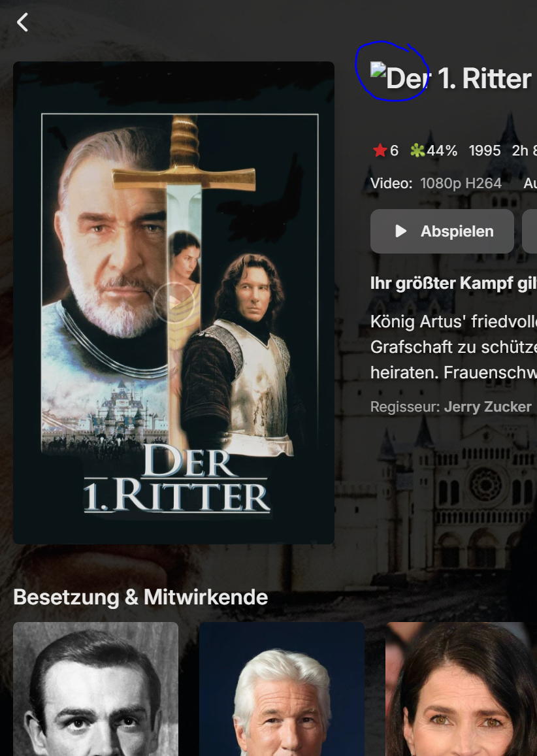Click the play triangle inside the Abspielen button
Viewport: 537px width, 756px height.
(x=400, y=231)
